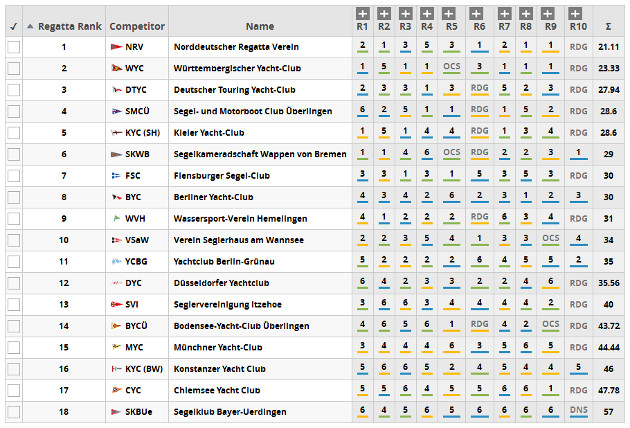This screenshot has width=630, height=428.
Task: Sort by the Competitor column header
Action: tap(137, 27)
